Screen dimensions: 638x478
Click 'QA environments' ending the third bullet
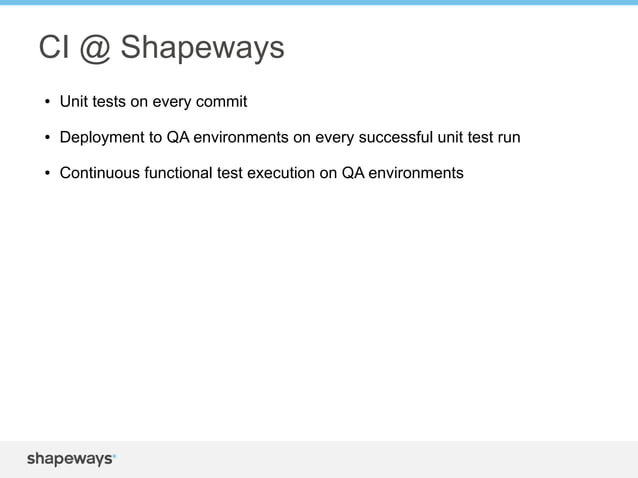pos(402,173)
